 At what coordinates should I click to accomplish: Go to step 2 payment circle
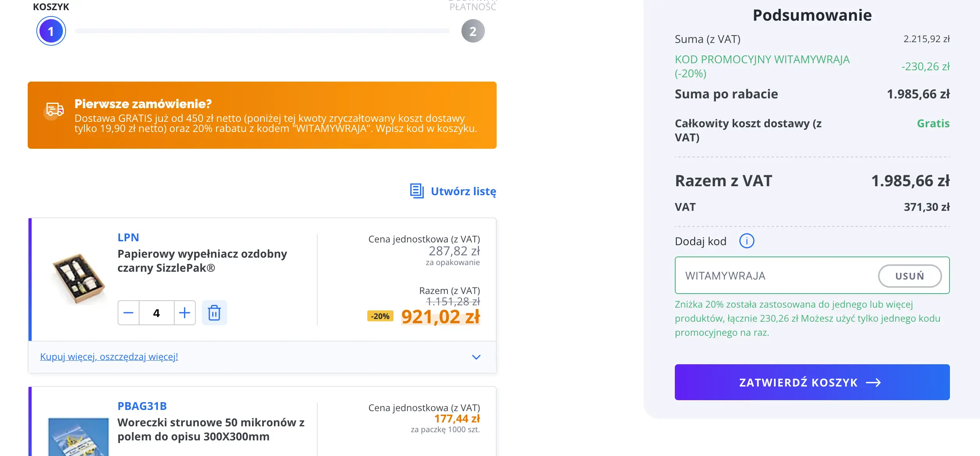pos(473,31)
